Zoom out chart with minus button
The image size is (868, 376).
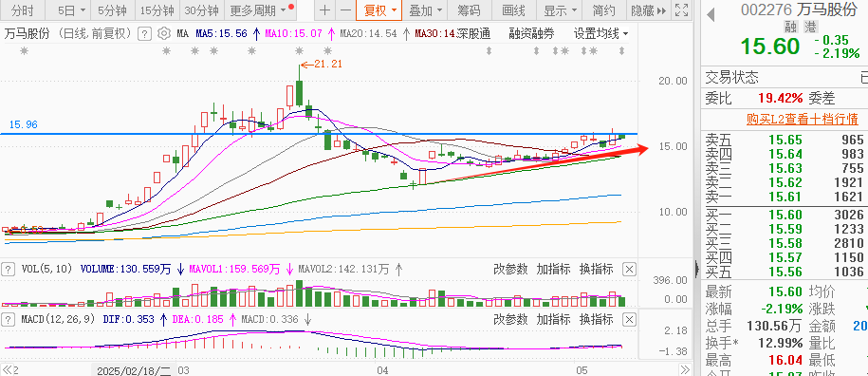345,9
